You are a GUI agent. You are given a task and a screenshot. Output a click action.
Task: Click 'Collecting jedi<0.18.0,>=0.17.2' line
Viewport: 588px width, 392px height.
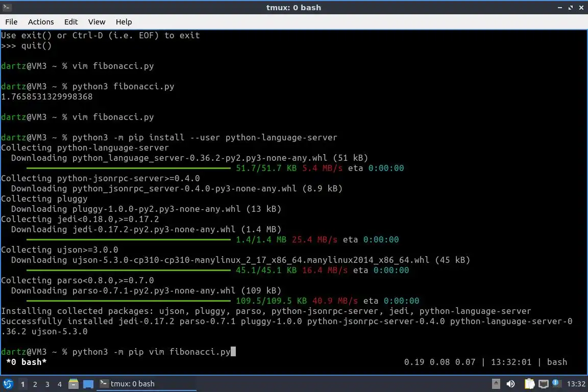(80, 219)
